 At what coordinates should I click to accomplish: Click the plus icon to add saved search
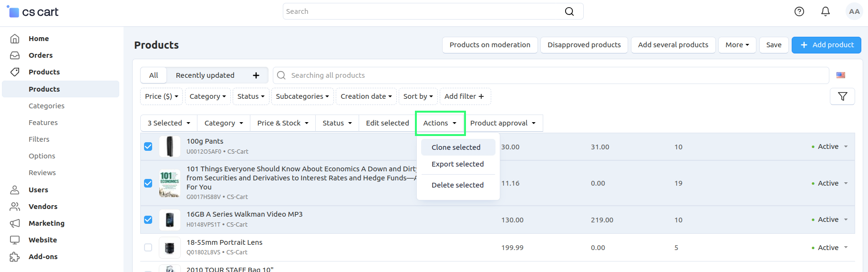256,75
